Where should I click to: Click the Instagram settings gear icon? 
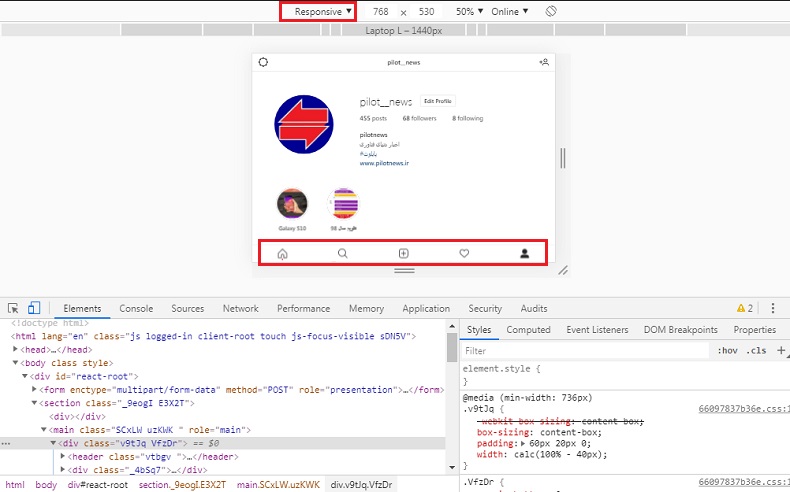click(x=263, y=62)
